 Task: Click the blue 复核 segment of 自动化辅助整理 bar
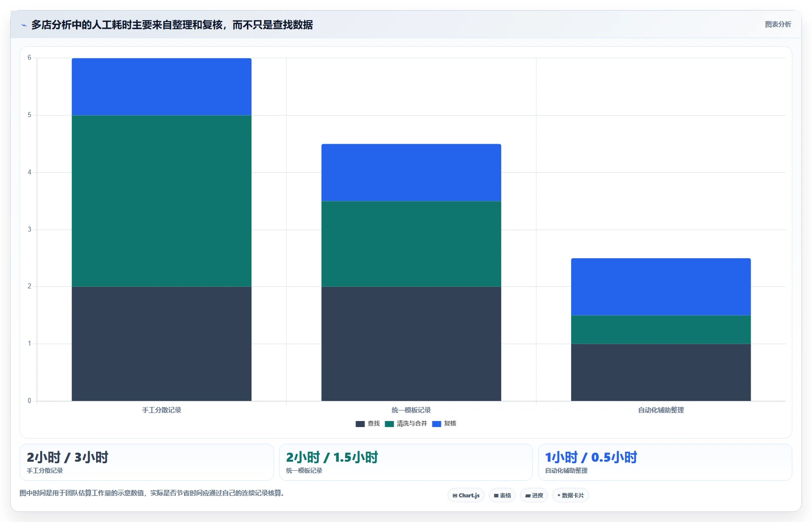[x=661, y=287]
